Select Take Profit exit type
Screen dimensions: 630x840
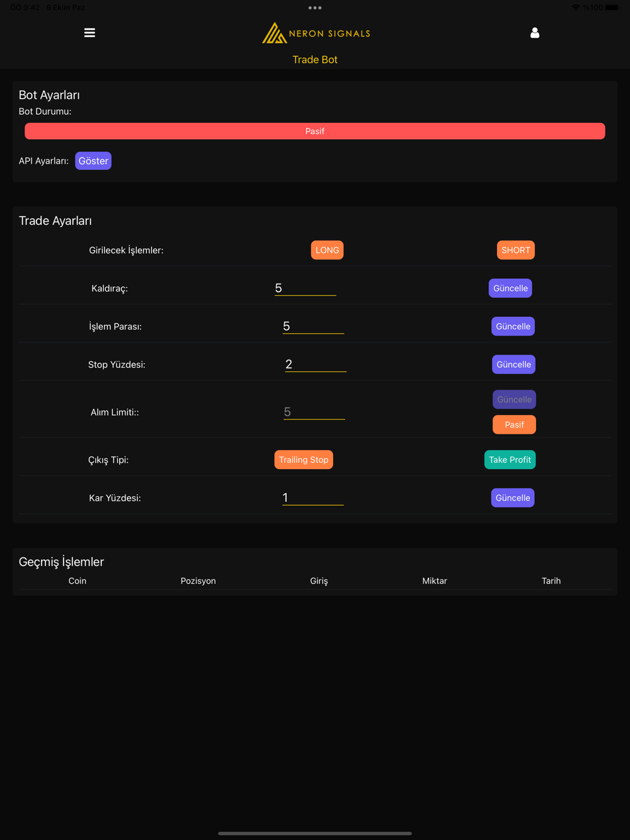[x=510, y=460]
